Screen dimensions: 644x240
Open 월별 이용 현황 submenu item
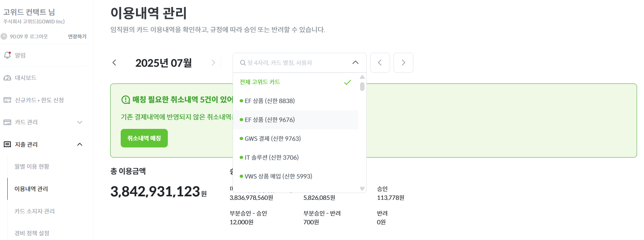tap(32, 166)
